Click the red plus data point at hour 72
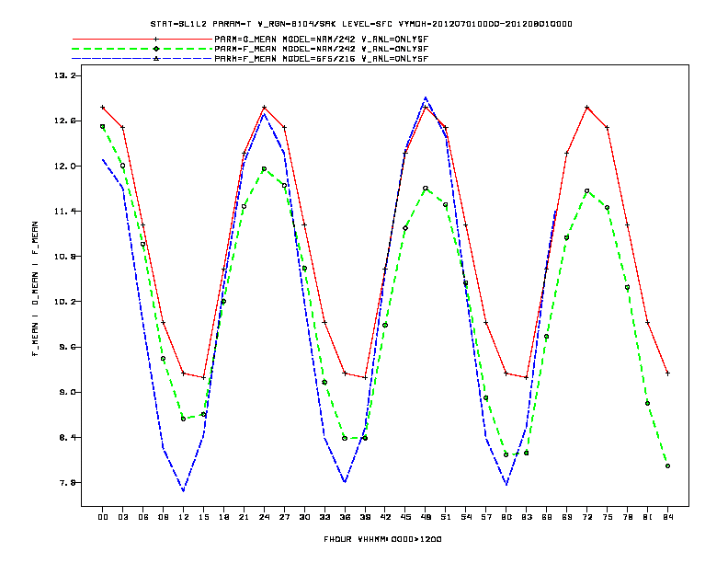Viewport: 728px width, 563px height. (x=586, y=108)
